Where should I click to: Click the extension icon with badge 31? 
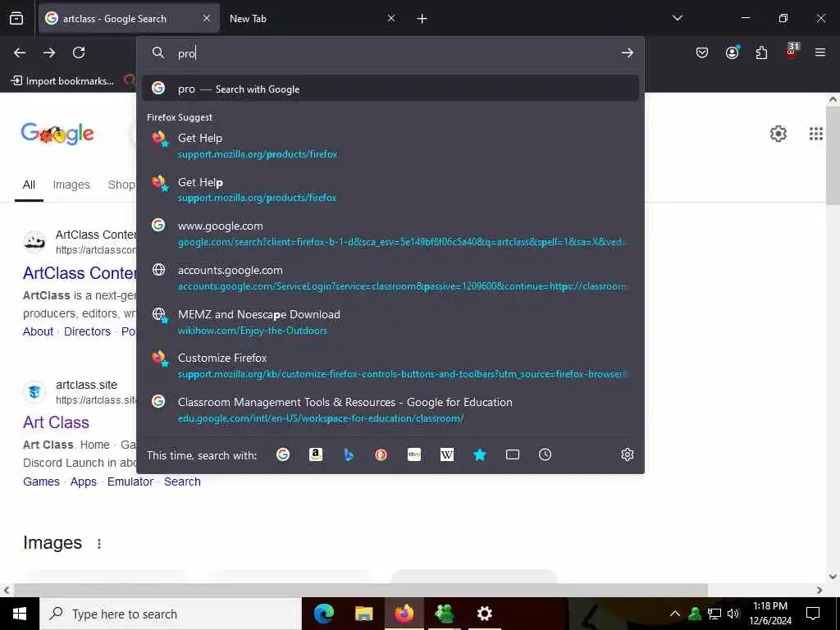point(792,52)
